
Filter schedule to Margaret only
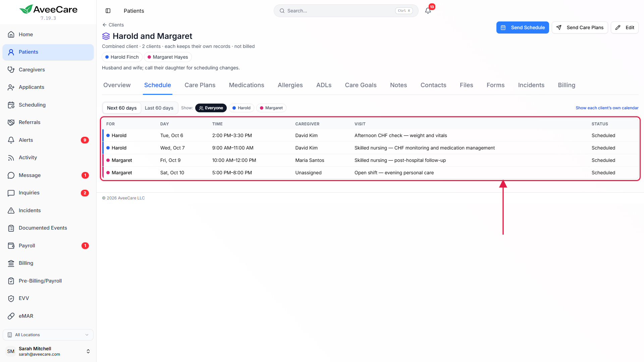[x=271, y=108]
